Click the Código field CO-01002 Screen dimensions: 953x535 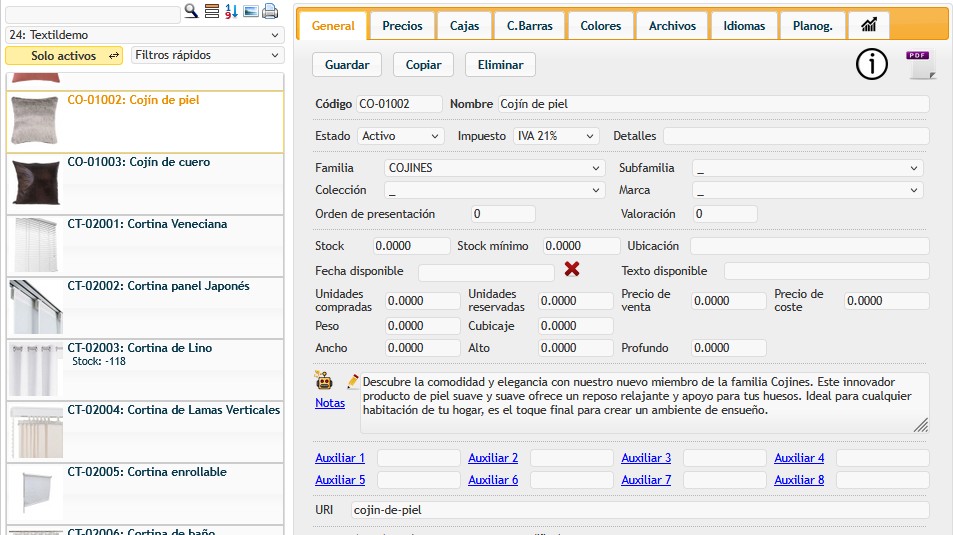[x=399, y=104]
